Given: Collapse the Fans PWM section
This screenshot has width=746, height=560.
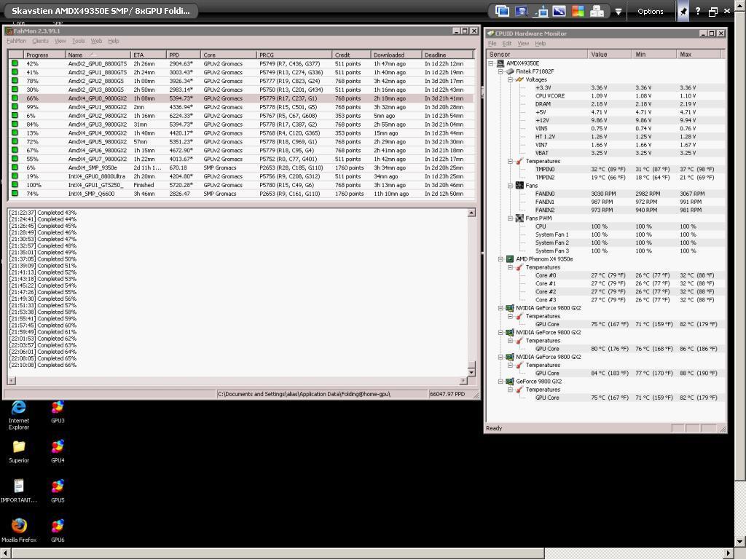Looking at the screenshot, I should [510, 218].
